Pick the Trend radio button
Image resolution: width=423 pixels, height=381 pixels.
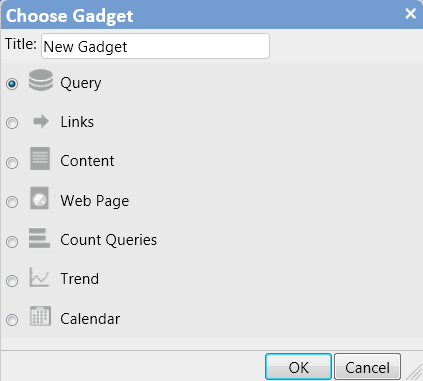pyautogui.click(x=12, y=281)
